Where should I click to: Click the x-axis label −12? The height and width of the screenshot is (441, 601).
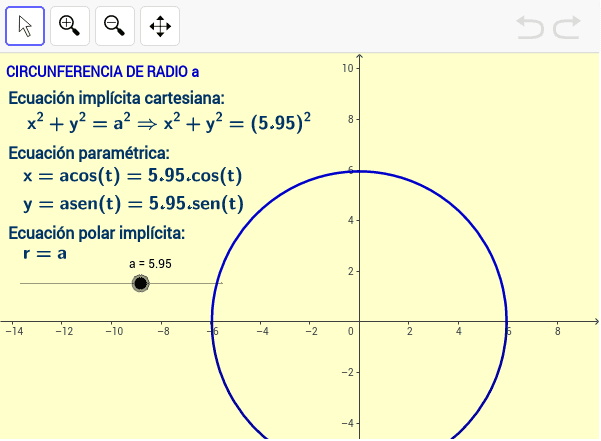[64, 331]
